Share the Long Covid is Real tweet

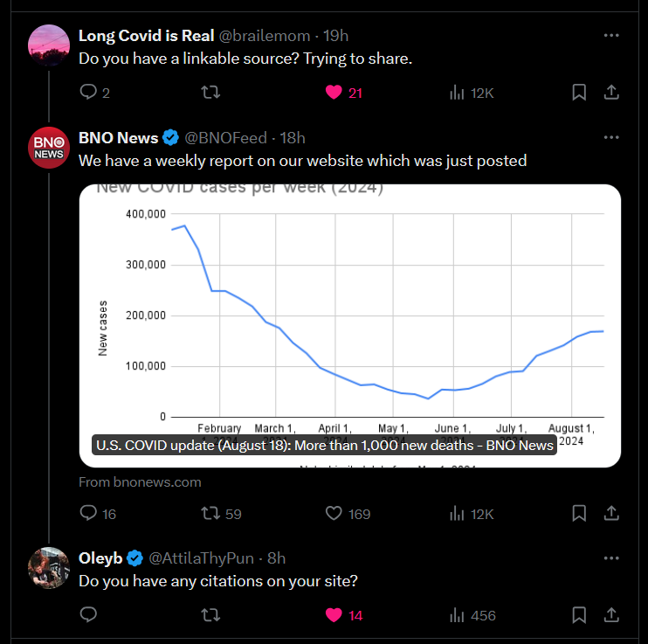click(611, 93)
